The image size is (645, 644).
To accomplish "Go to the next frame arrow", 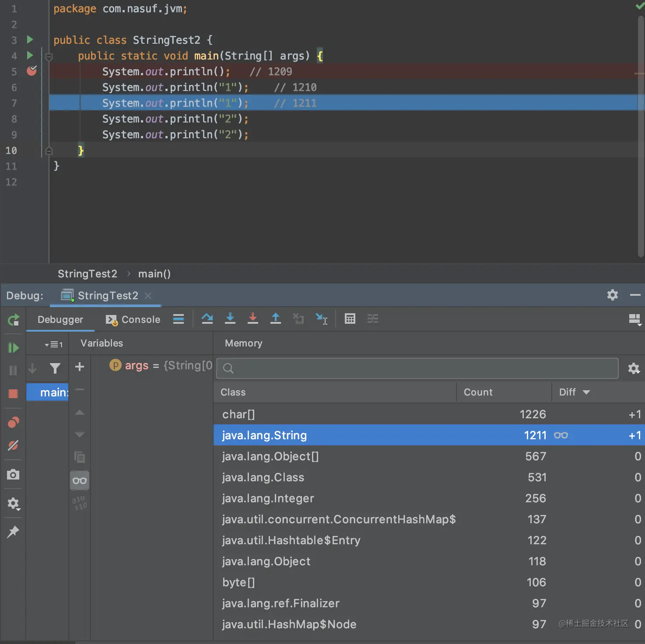I will coord(32,368).
